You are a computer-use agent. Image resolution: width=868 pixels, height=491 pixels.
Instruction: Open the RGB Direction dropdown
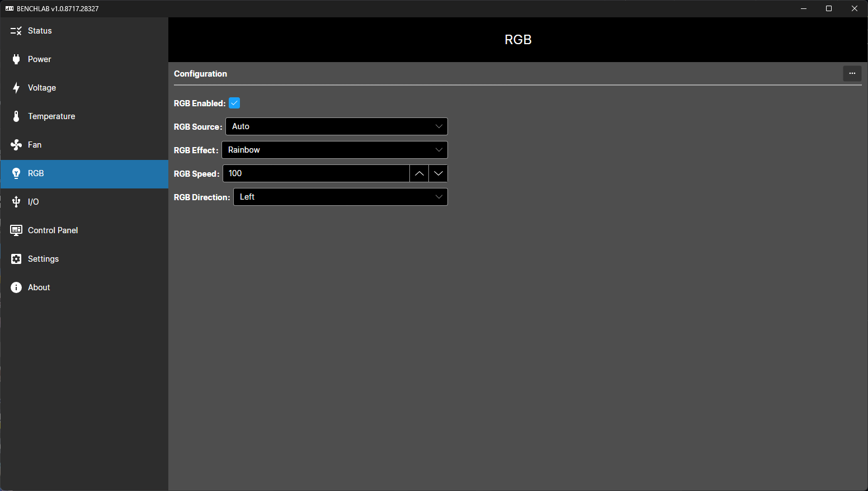[x=340, y=197]
